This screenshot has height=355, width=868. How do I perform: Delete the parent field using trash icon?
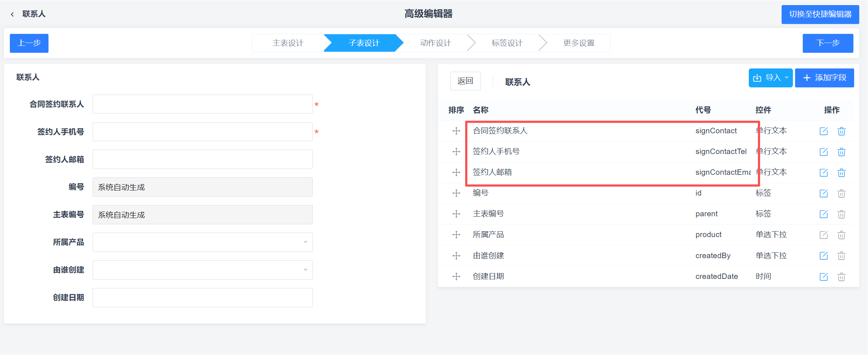click(x=841, y=214)
